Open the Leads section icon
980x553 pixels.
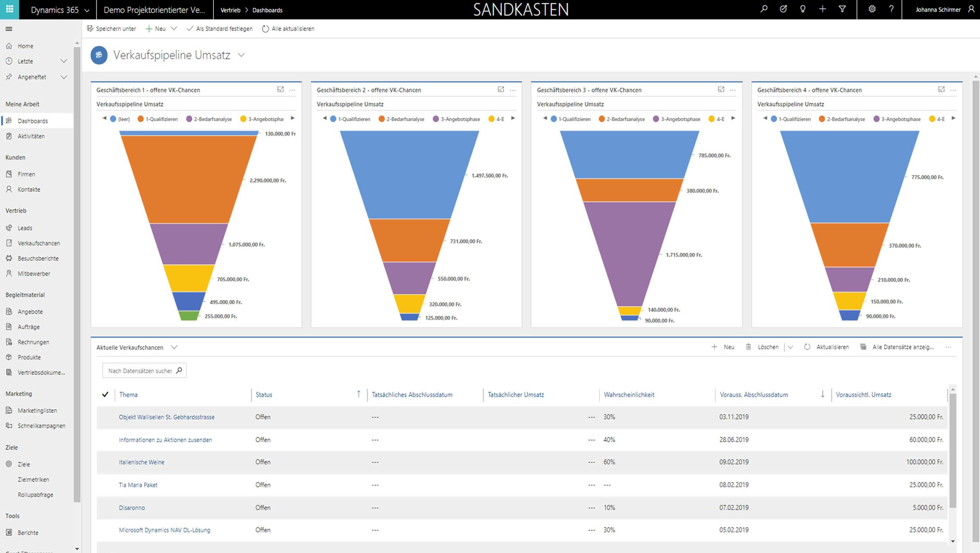(9, 228)
